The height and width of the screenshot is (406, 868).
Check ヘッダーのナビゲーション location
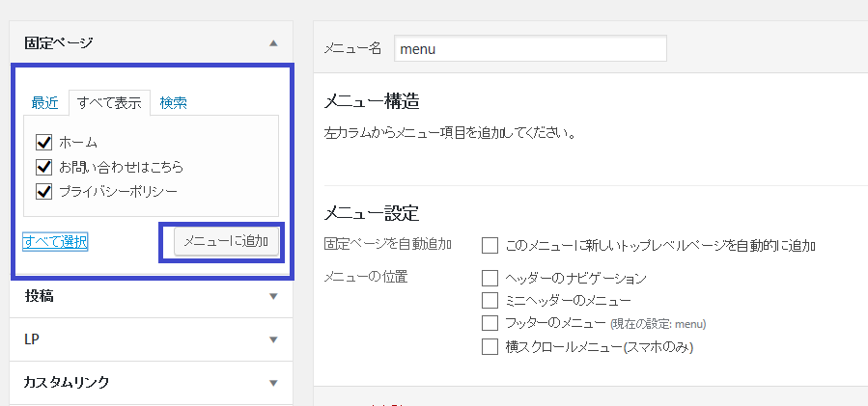tap(490, 278)
